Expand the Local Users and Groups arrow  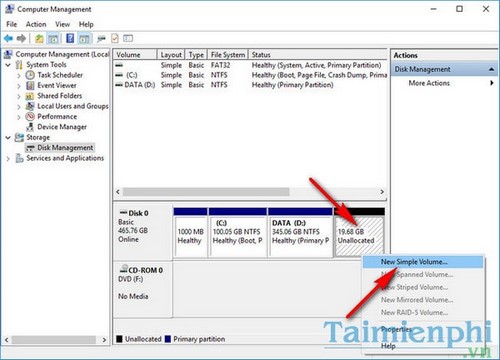(19, 106)
